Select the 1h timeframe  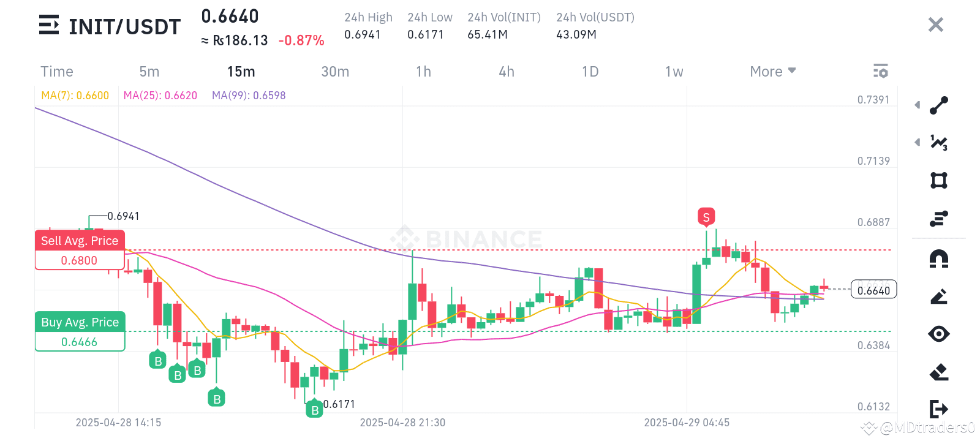(x=423, y=71)
